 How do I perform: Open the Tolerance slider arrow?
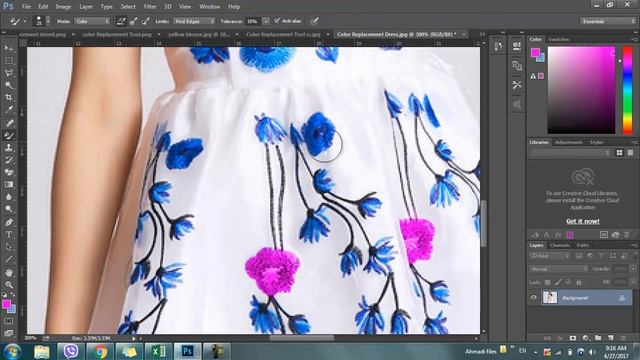pyautogui.click(x=266, y=21)
